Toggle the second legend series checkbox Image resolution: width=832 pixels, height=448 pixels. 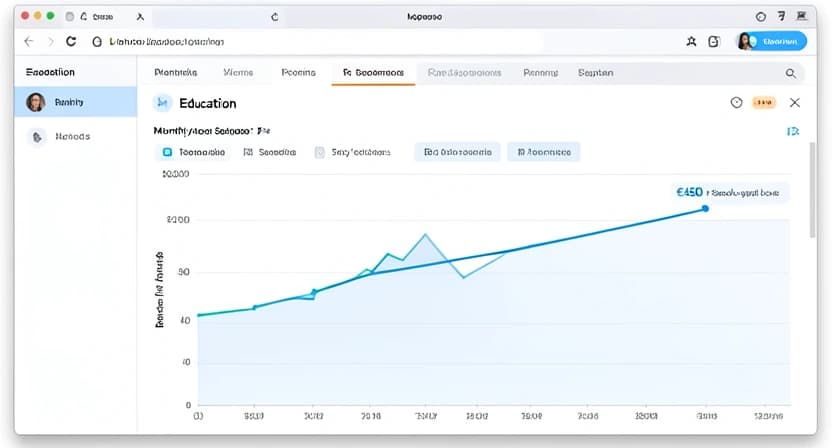[248, 152]
